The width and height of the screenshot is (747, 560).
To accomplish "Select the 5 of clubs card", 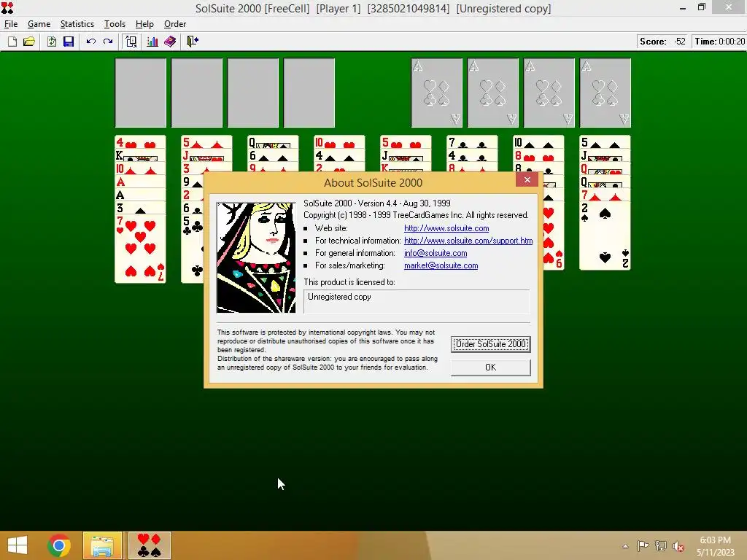I will coord(192,249).
